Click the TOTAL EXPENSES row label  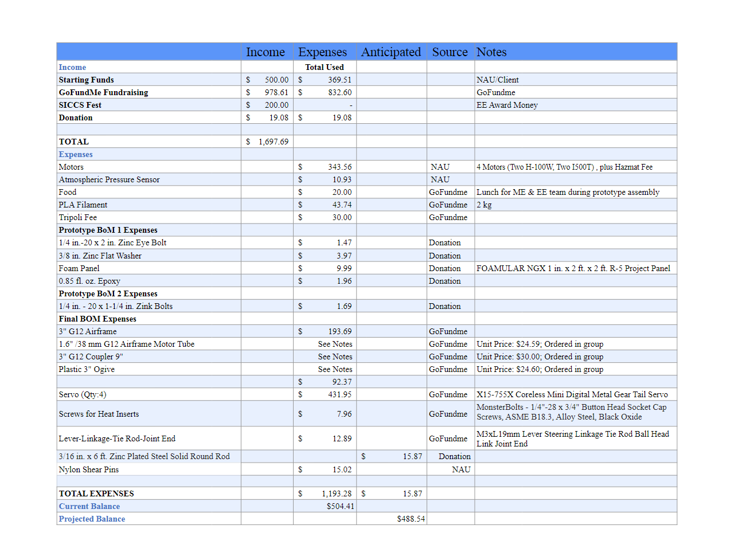96,494
